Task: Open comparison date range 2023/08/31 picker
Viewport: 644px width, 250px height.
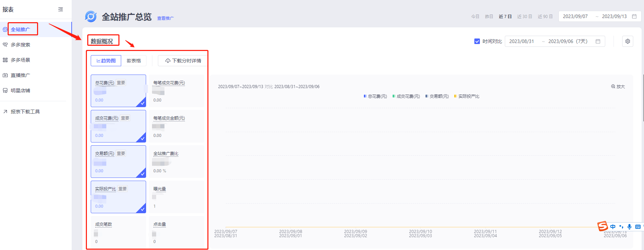Action: (x=521, y=41)
